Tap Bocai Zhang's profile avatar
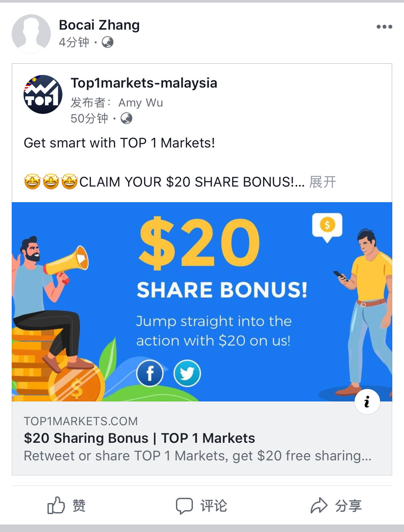This screenshot has width=404, height=532. coord(31,34)
